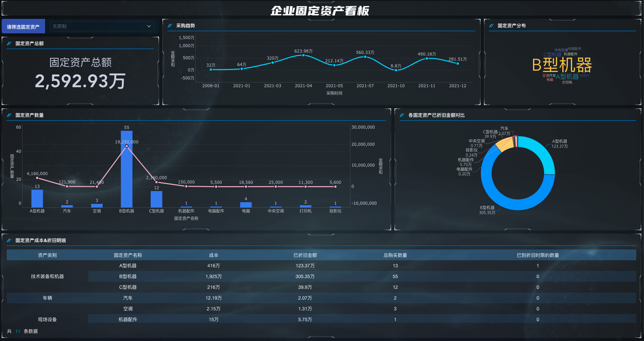Click the 已折旧金额 column header
This screenshot has height=341, width=644.
pyautogui.click(x=305, y=255)
